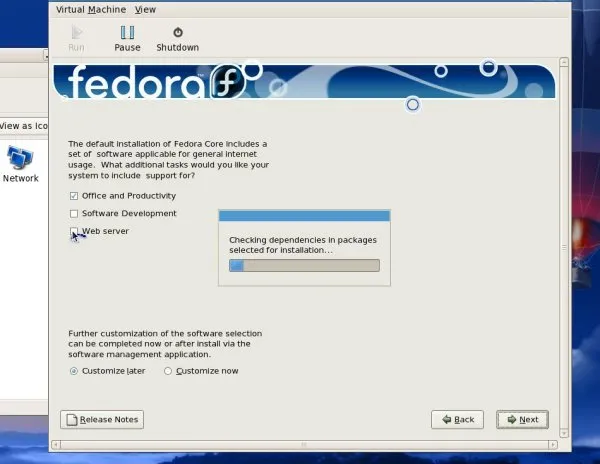Click the Fedora logo in the banner
This screenshot has height=464, width=600.
[228, 81]
